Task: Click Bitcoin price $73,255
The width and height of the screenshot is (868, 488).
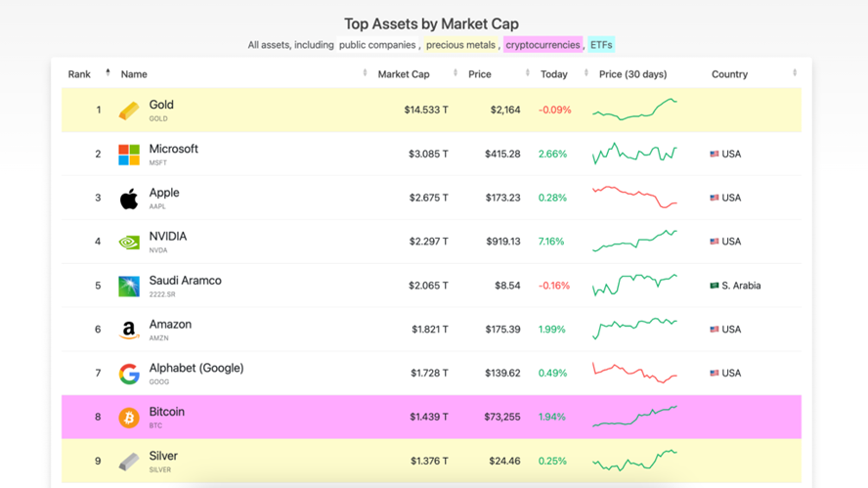Action: click(x=502, y=418)
